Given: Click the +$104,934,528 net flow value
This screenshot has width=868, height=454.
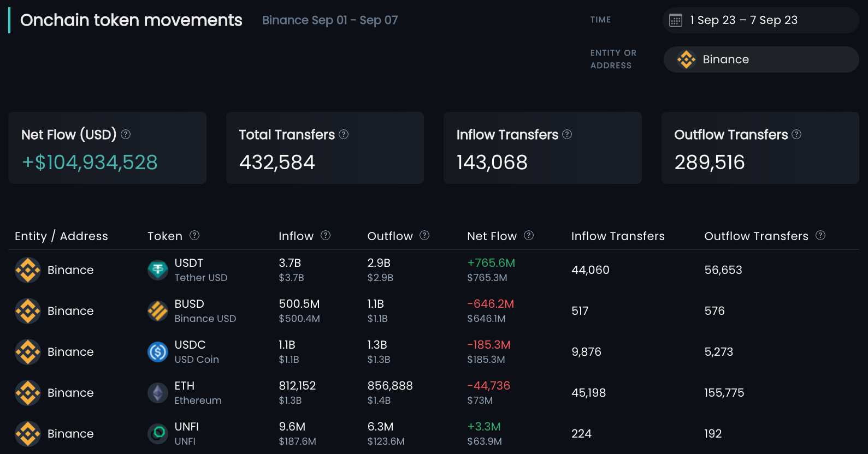Looking at the screenshot, I should [90, 163].
